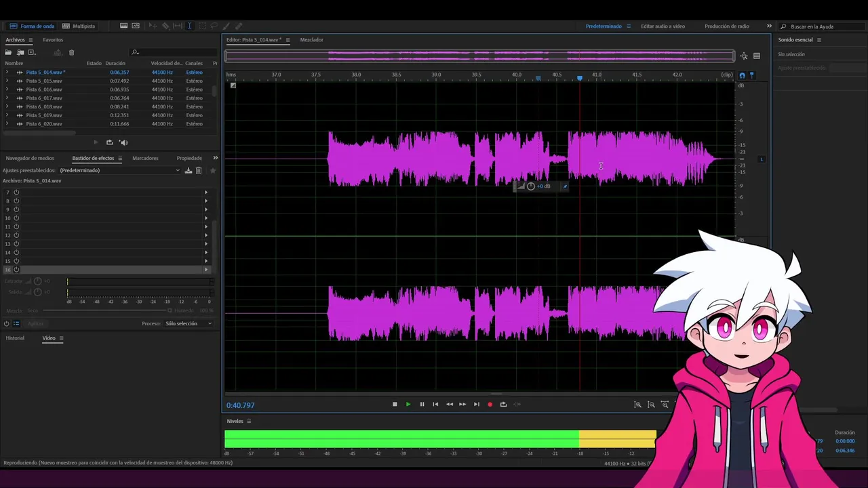Viewport: 868px width, 488px height.
Task: Click the rewind button
Action: pyautogui.click(x=449, y=405)
